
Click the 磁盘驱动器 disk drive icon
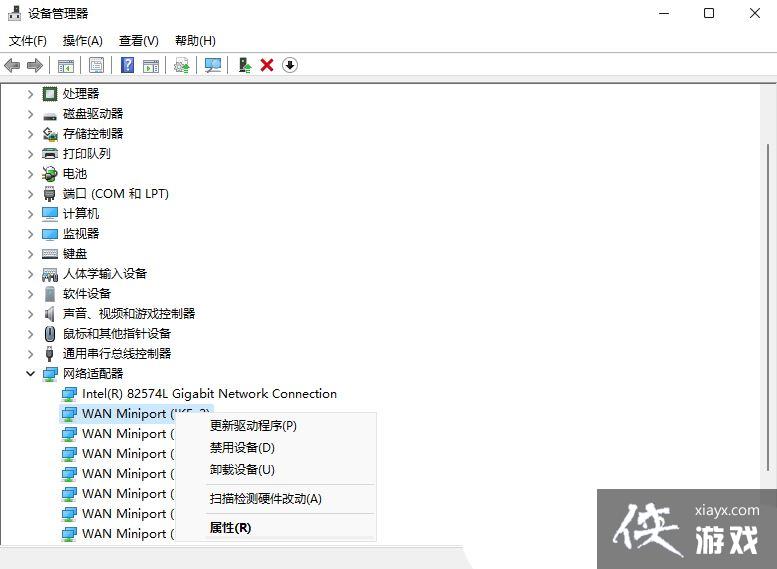point(50,115)
